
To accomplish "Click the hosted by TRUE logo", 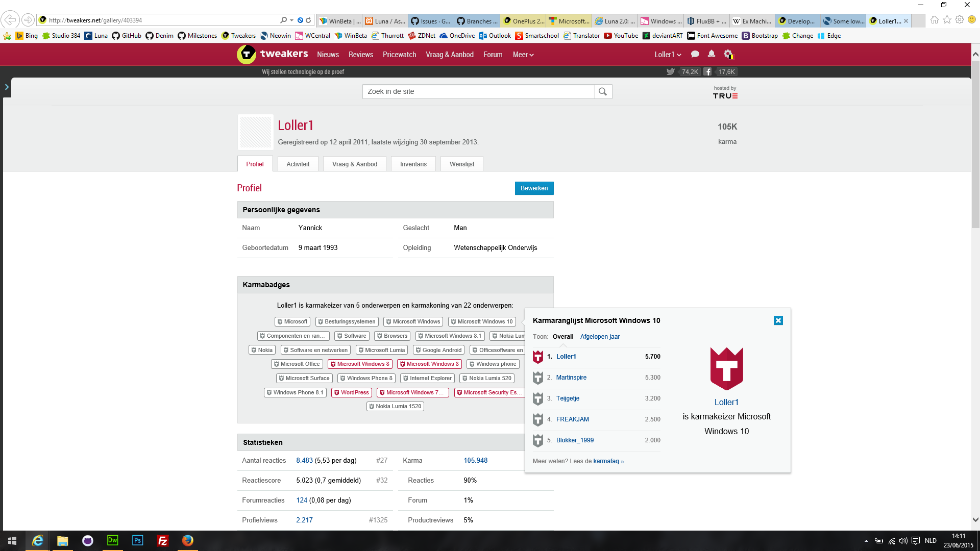I will [725, 92].
